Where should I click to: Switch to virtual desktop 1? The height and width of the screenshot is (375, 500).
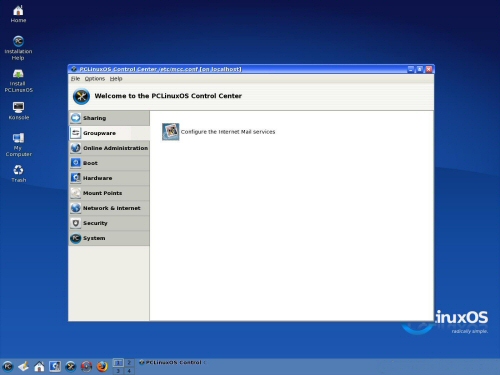pyautogui.click(x=118, y=362)
